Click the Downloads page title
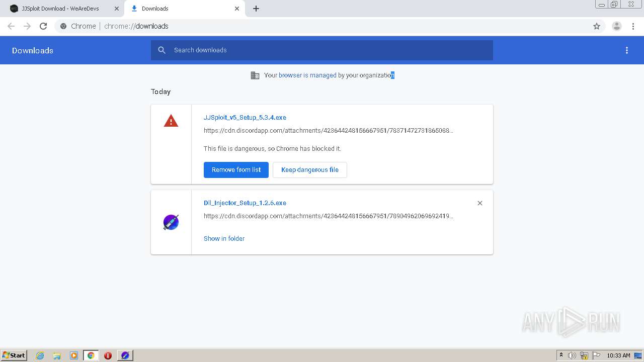Screen dimensions: 644x362 (x=33, y=50)
